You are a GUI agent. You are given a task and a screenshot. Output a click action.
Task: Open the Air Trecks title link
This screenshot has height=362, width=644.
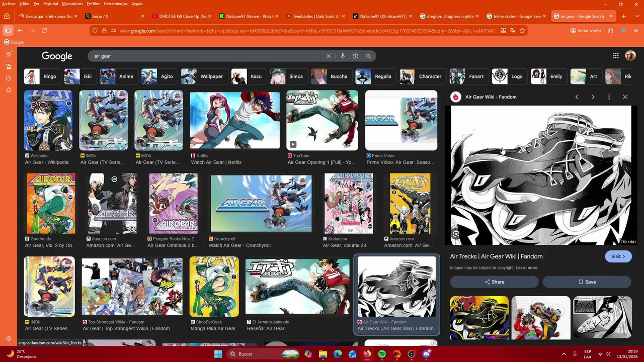coord(496,256)
